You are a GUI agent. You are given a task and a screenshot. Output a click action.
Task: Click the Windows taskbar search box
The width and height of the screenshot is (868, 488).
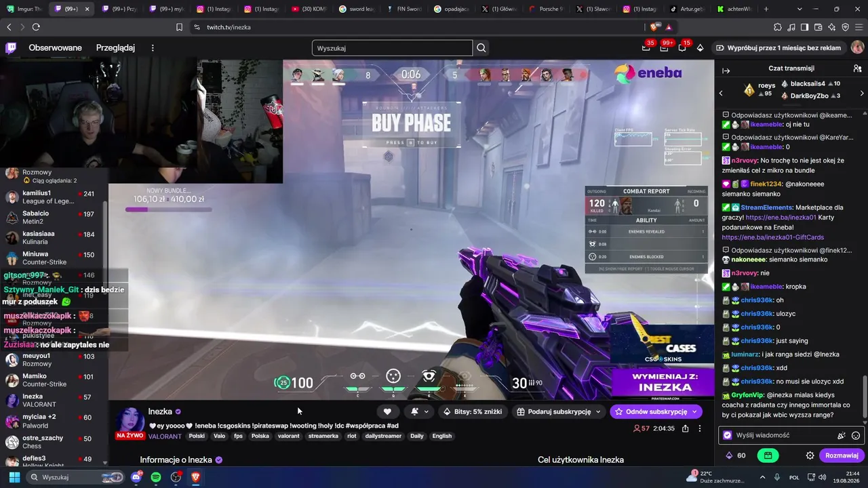tap(77, 477)
